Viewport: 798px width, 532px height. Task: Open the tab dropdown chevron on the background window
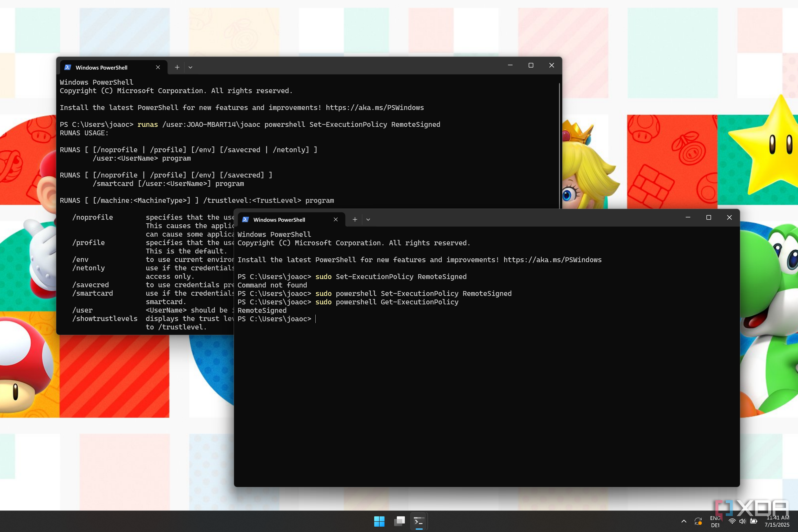pos(190,67)
